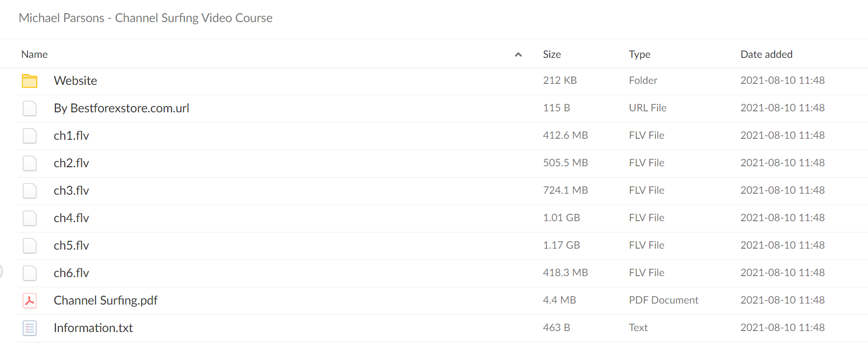Click the folder title Michael Parsons Channel Surfing

(x=146, y=18)
